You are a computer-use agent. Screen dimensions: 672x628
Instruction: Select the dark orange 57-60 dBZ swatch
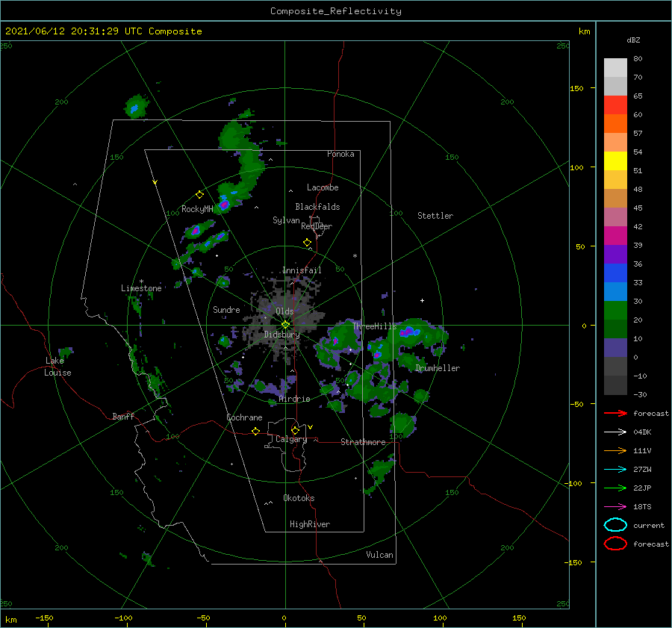(x=615, y=124)
